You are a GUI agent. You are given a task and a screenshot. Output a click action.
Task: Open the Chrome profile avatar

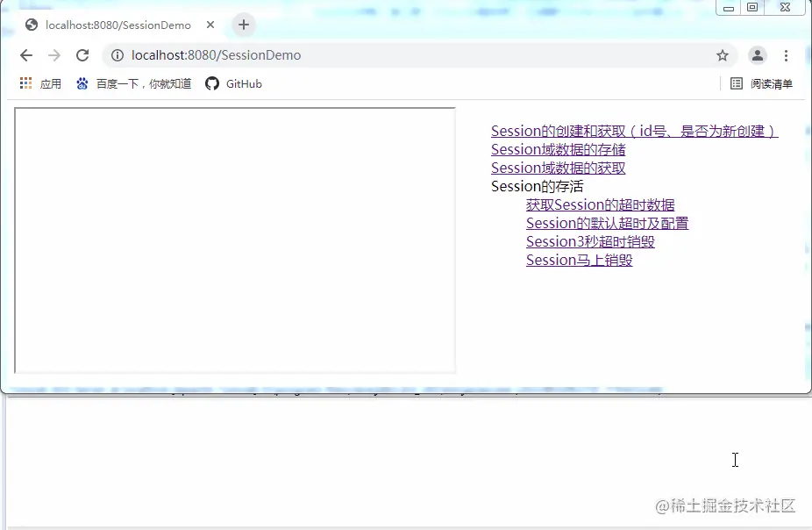758,54
